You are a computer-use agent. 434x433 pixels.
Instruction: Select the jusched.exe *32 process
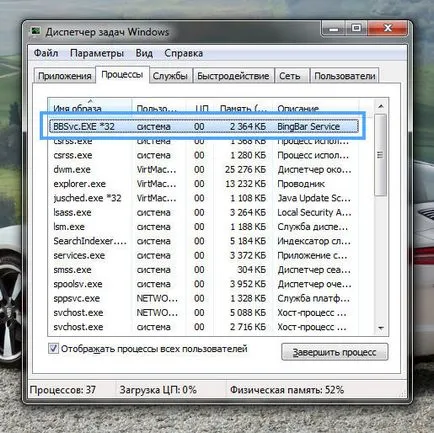(x=204, y=198)
